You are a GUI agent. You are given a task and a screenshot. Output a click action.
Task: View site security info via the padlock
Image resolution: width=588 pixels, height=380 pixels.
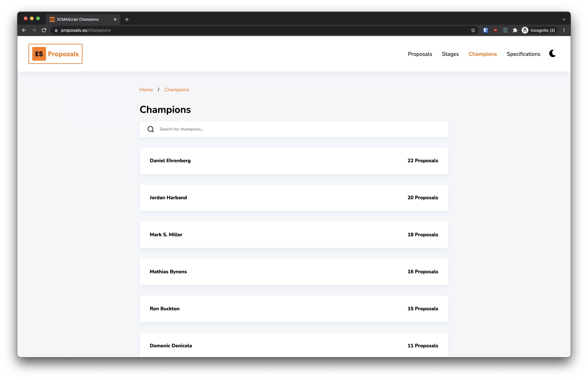[x=56, y=30]
